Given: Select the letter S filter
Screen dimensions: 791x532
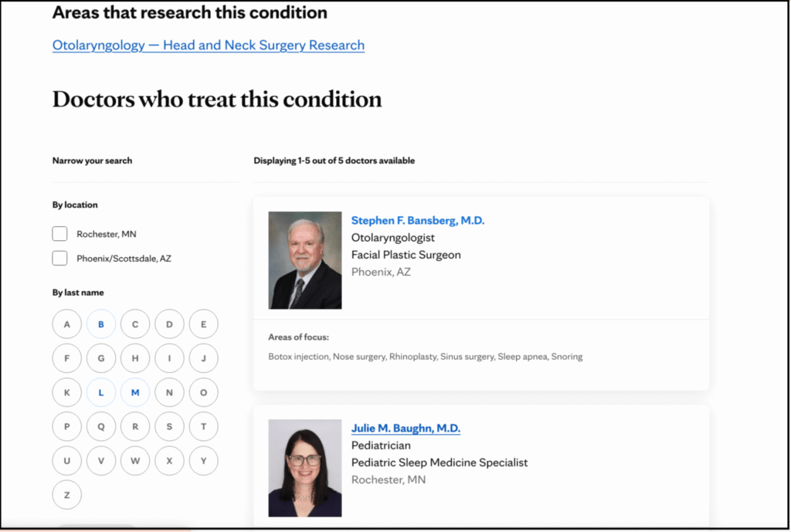Looking at the screenshot, I should tap(169, 426).
